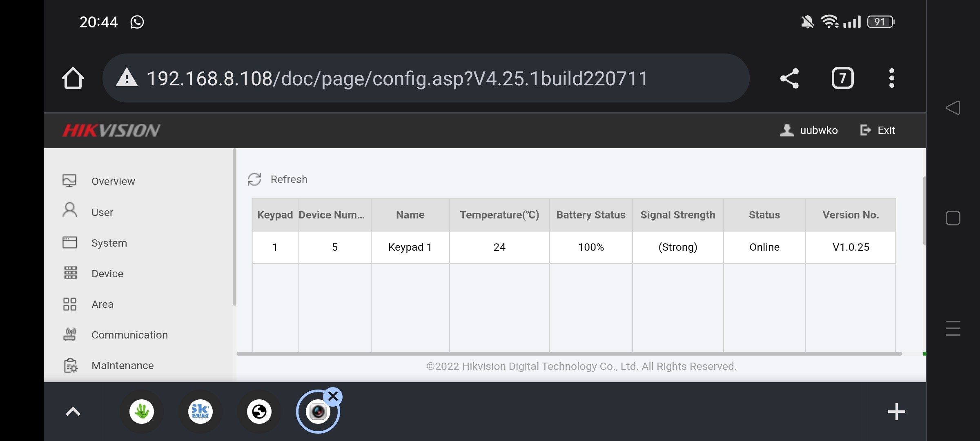Select the User management icon
The height and width of the screenshot is (441, 980).
tap(69, 212)
